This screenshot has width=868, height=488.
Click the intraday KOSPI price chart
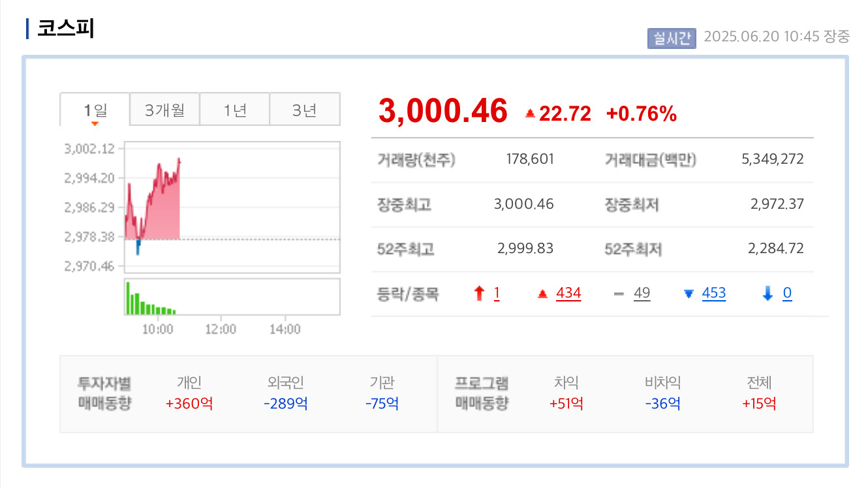(x=232, y=207)
